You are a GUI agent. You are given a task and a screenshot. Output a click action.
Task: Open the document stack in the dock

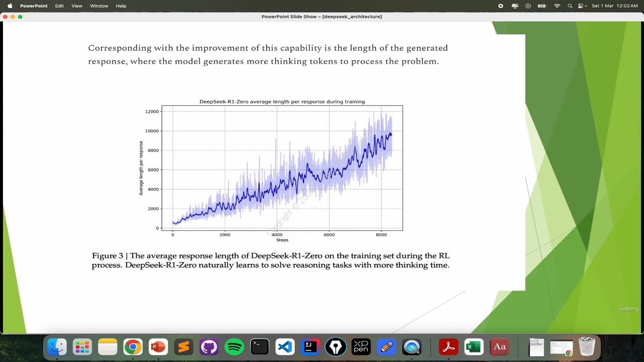(536, 347)
